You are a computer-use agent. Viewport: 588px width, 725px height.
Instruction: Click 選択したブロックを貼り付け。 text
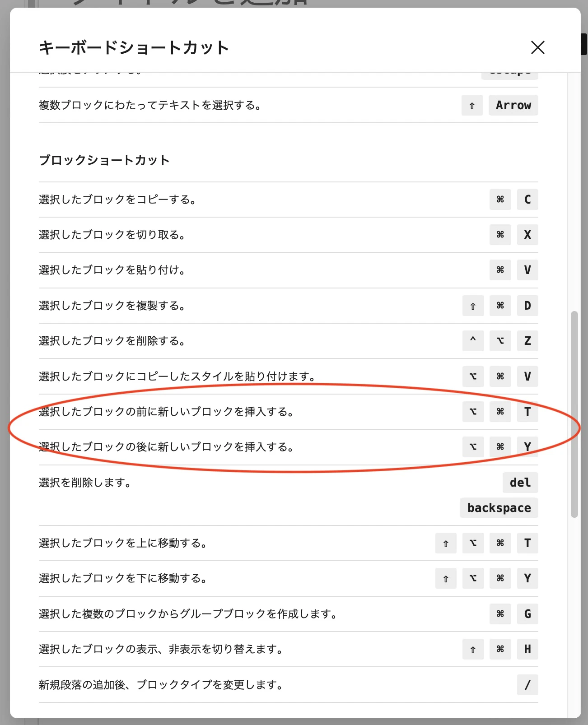tap(112, 270)
